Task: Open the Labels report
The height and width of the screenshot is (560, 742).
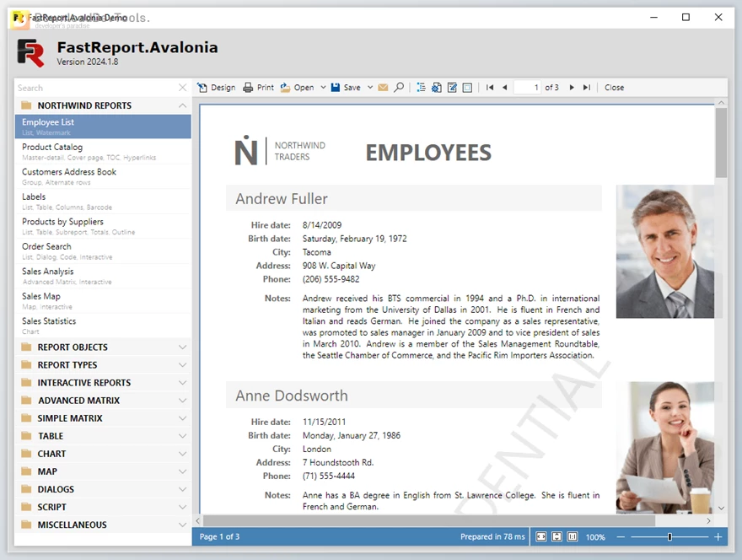Action: pyautogui.click(x=103, y=202)
